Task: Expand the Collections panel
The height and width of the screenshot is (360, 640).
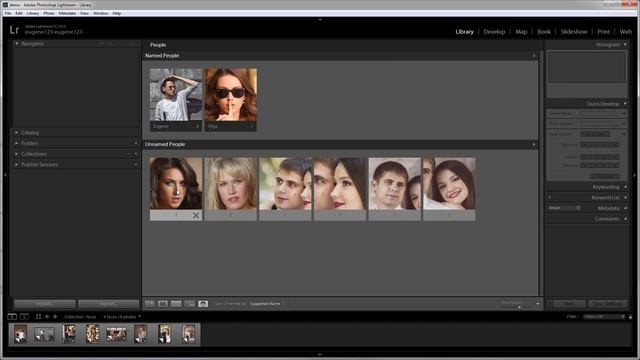Action: (x=17, y=154)
